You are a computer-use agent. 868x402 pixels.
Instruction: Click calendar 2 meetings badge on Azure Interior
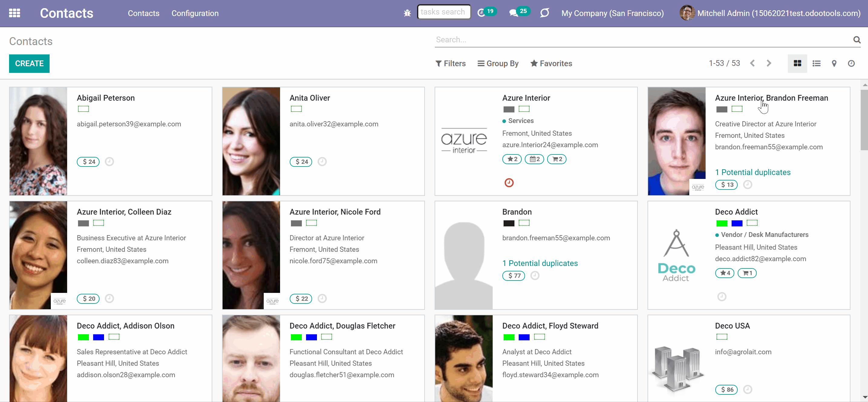[534, 159]
